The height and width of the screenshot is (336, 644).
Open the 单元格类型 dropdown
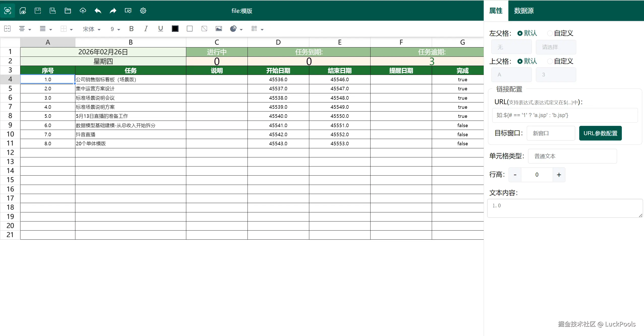coord(572,156)
